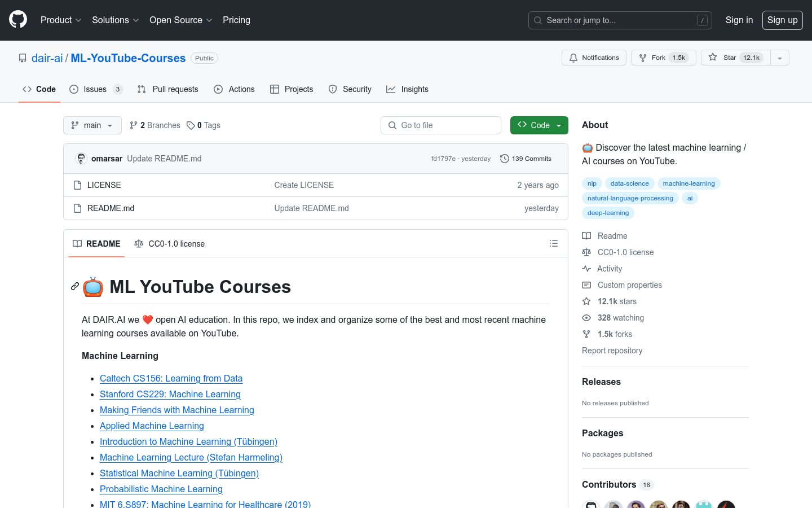This screenshot has width=812, height=508.
Task: Open the ML-YouTube-Courses repository link
Action: tap(128, 58)
